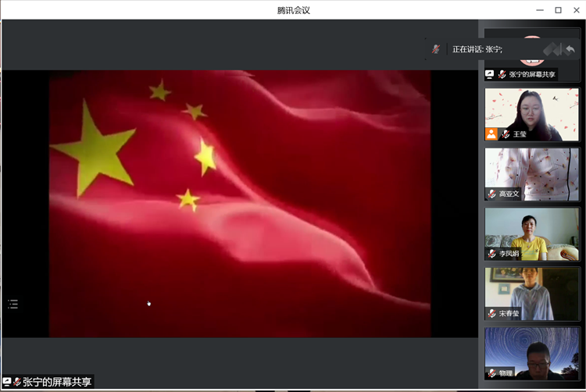The height and width of the screenshot is (392, 586).
Task: Close the 腾讯会议 window
Action: coord(577,10)
